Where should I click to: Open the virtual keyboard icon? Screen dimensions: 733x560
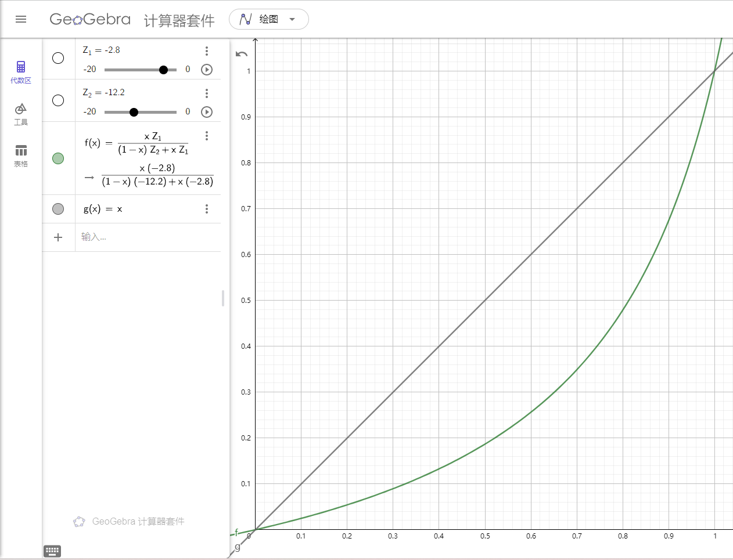point(52,551)
